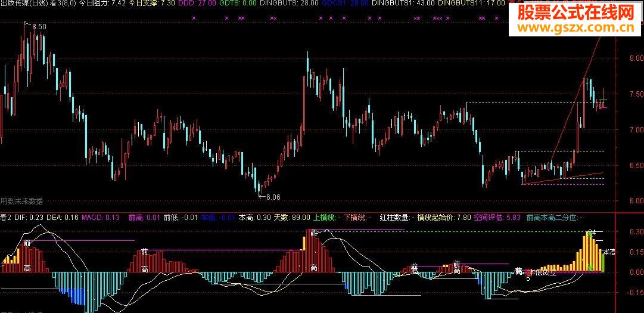Click the 下横线 label

point(354,217)
